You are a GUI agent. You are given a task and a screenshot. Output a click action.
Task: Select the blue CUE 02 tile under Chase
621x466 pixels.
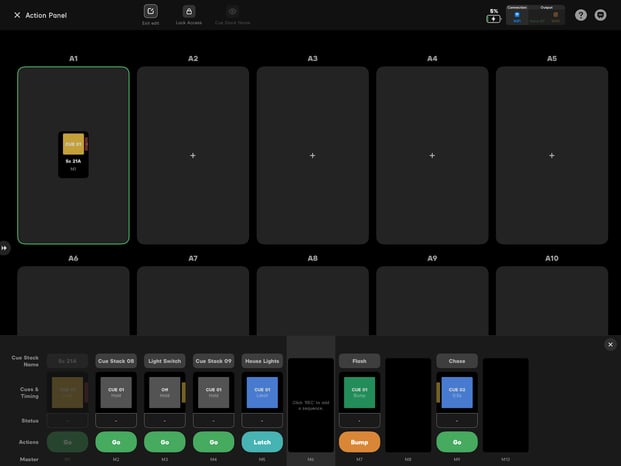[x=457, y=392]
